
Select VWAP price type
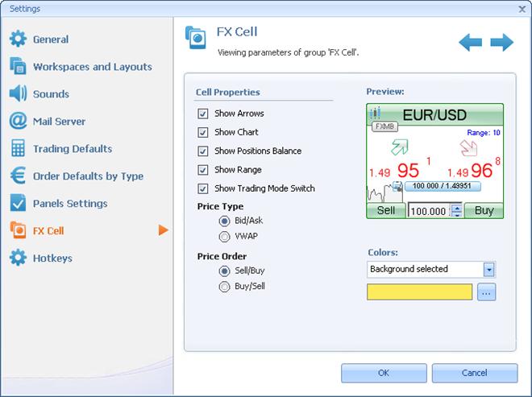[x=224, y=236]
